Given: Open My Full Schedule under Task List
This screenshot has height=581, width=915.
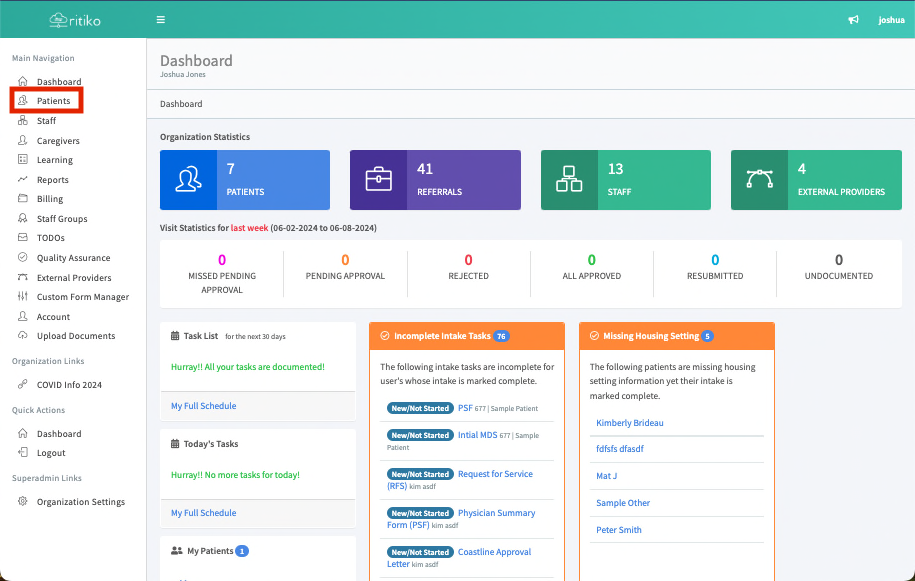Looking at the screenshot, I should click(x=204, y=406).
